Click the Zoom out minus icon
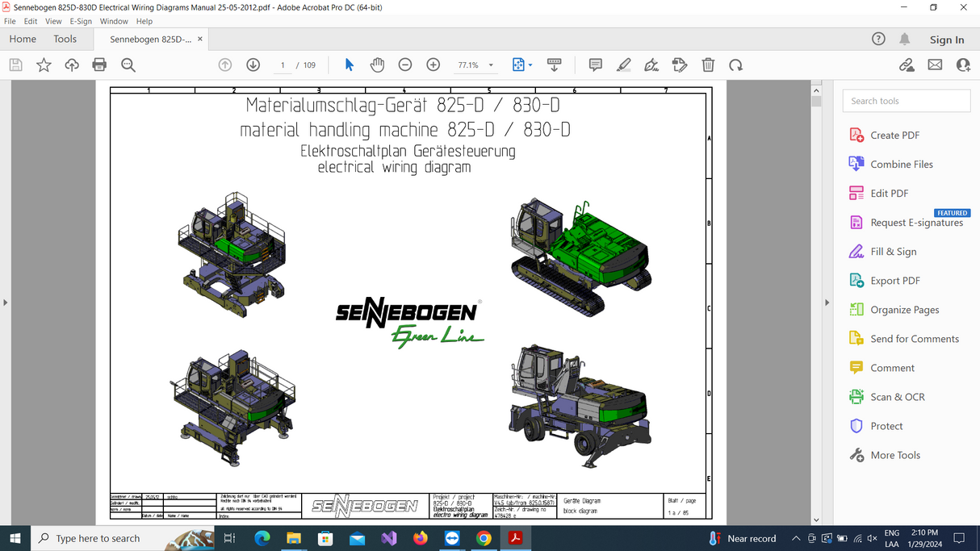Image resolution: width=980 pixels, height=551 pixels. coord(405,65)
